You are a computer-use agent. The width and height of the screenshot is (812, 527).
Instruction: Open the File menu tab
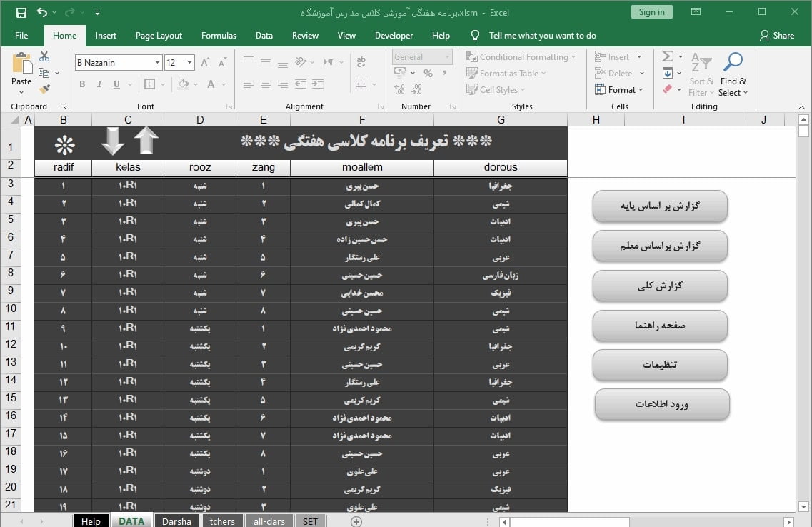(x=21, y=35)
